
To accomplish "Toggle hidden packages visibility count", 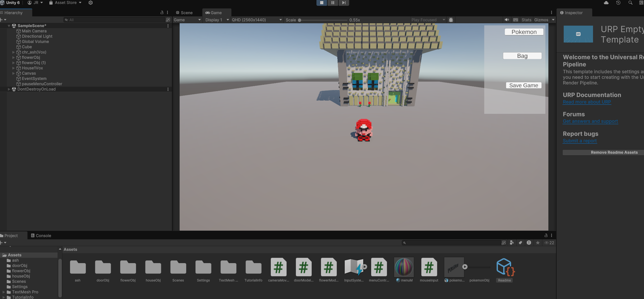I will [549, 243].
